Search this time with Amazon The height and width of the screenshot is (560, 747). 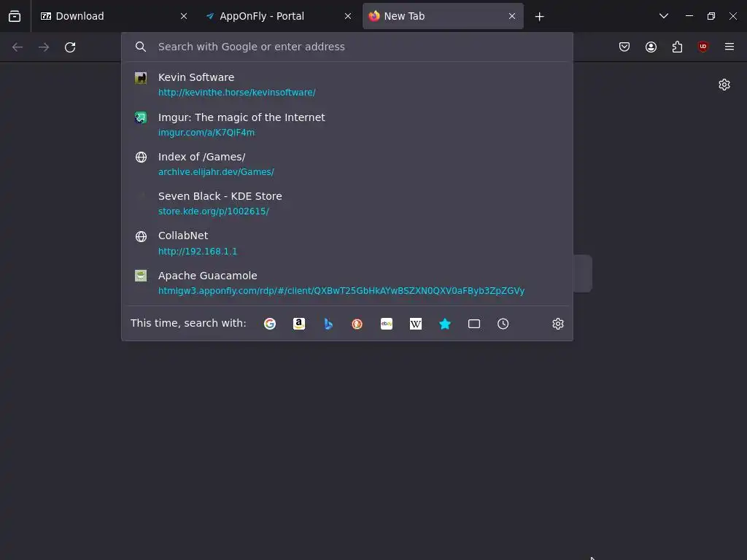[298, 324]
